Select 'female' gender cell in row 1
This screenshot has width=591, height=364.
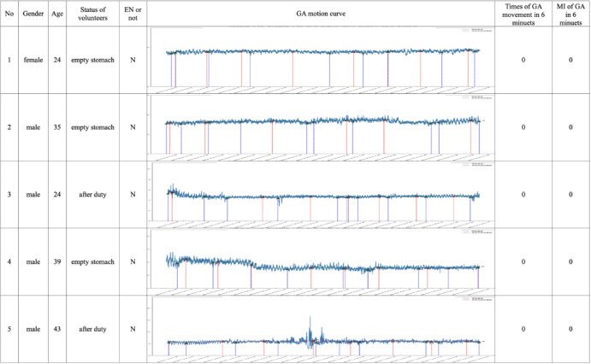(33, 60)
